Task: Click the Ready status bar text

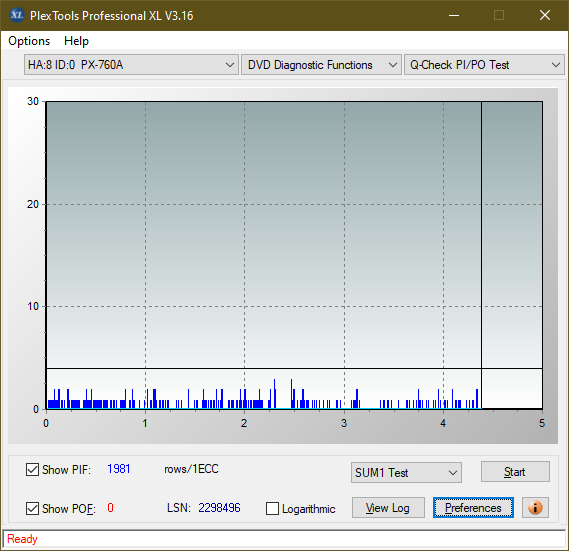Action: click(x=22, y=539)
